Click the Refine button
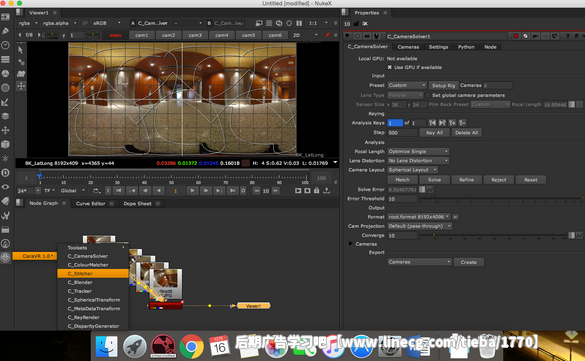The height and width of the screenshot is (361, 585). (466, 180)
